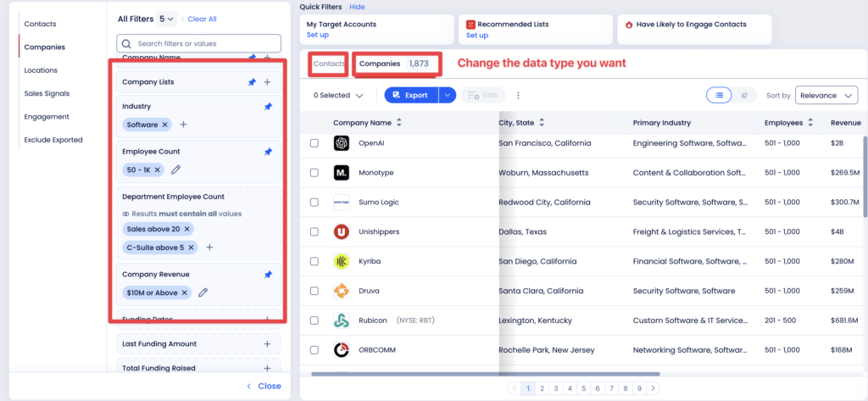
Task: Set up My Target Accounts
Action: pyautogui.click(x=318, y=35)
